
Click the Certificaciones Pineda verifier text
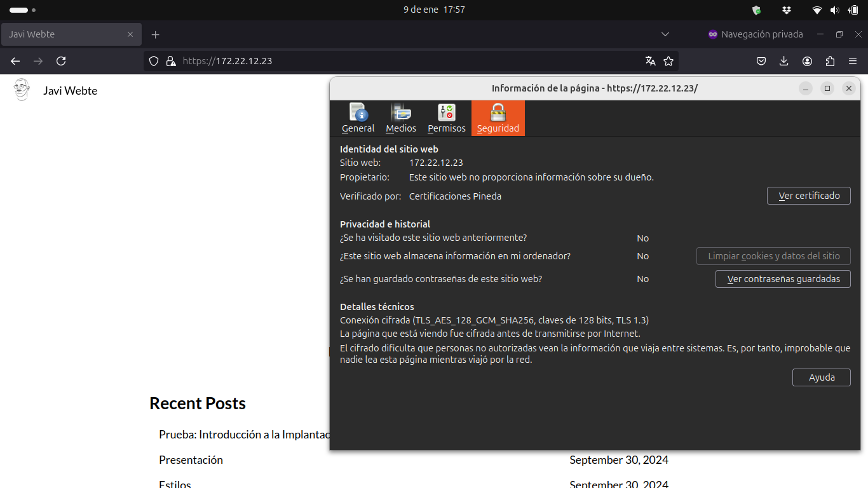click(x=455, y=196)
